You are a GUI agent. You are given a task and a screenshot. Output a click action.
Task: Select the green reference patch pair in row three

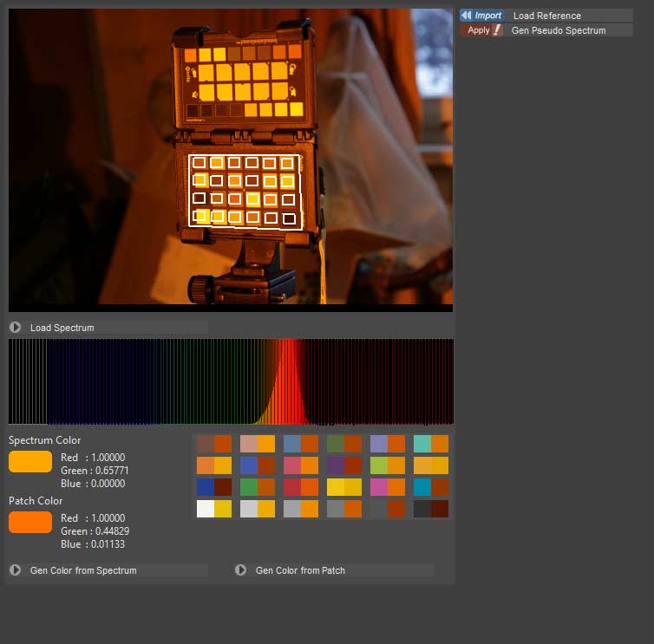click(258, 487)
